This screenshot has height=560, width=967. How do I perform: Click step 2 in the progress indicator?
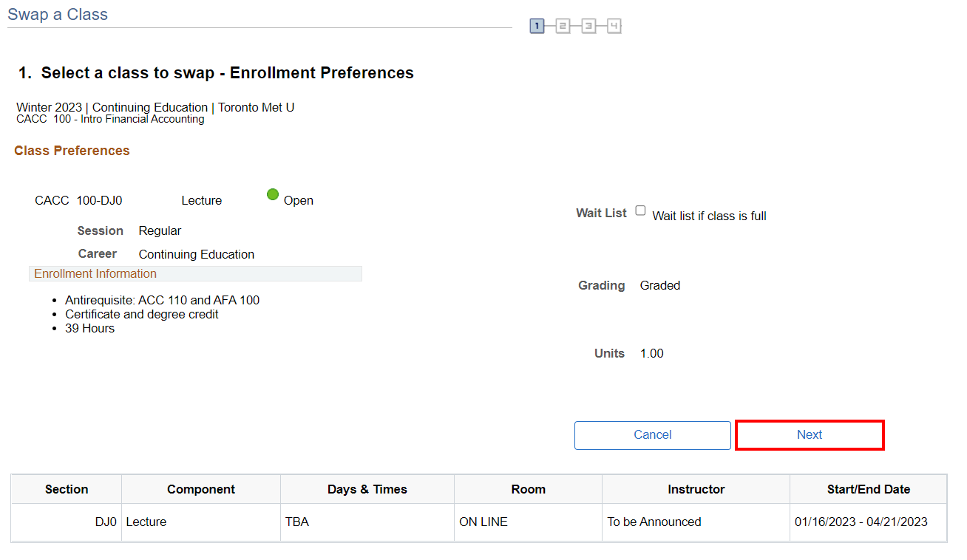pos(563,27)
